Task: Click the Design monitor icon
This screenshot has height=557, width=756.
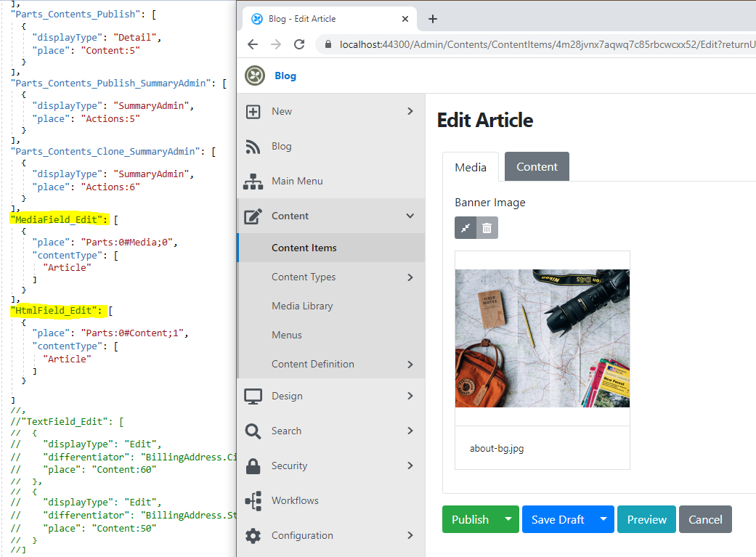Action: 253,396
